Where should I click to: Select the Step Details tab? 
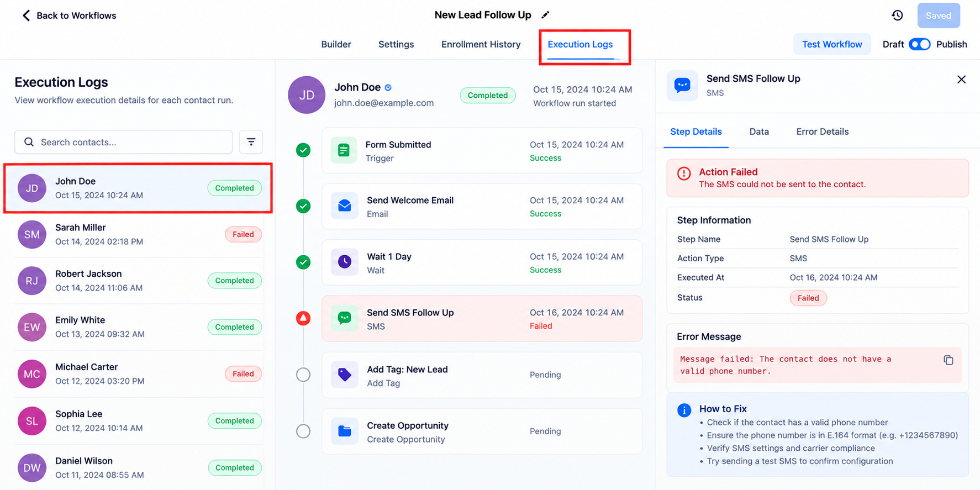point(696,131)
